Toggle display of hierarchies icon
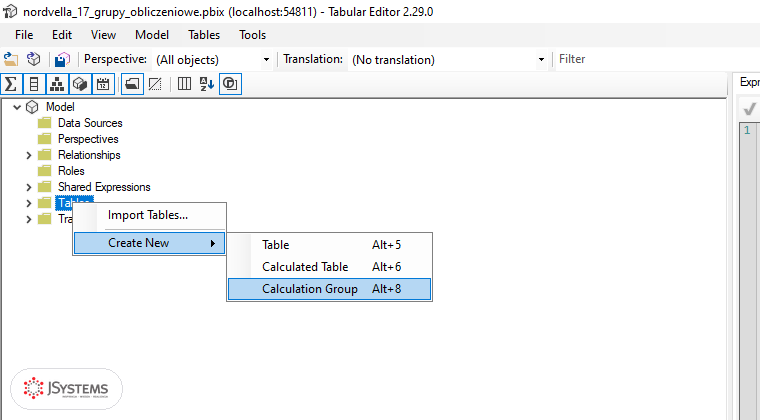This screenshot has height=420, width=760. point(57,84)
